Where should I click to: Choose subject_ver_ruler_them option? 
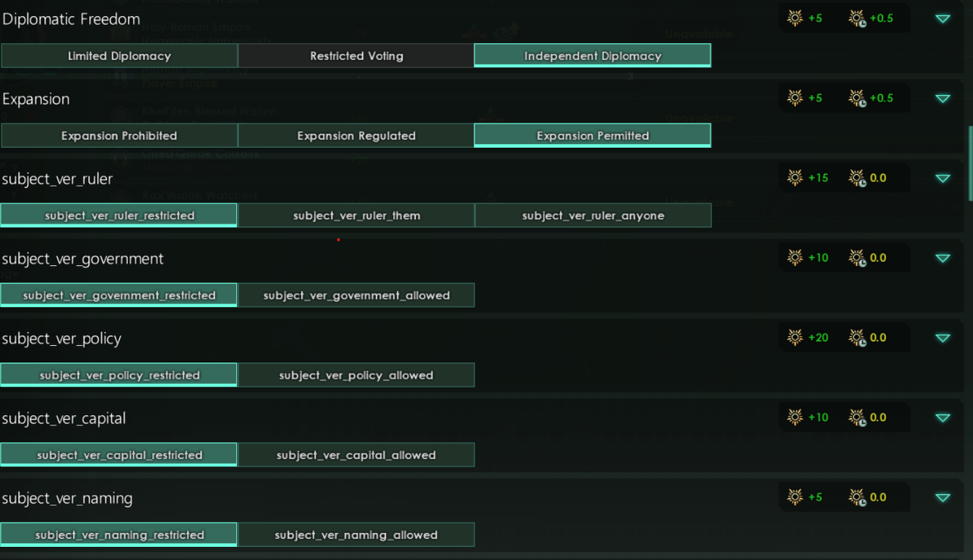click(x=356, y=215)
